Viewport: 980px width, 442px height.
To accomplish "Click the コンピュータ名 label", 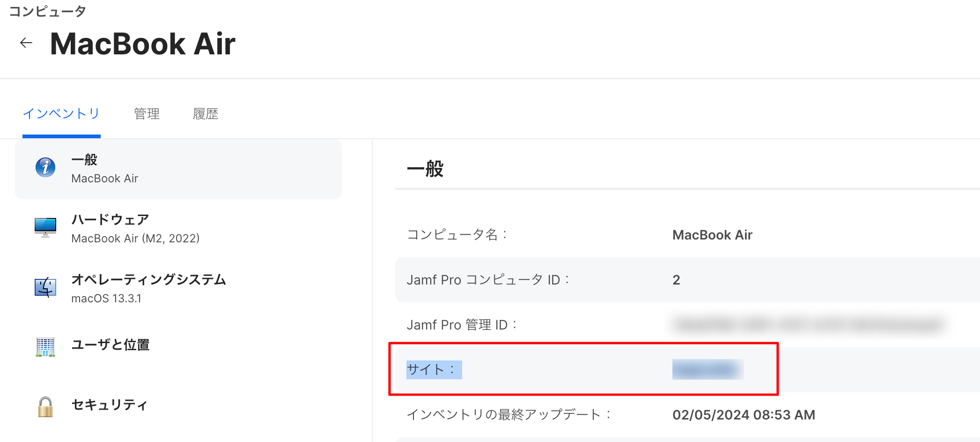I will (x=457, y=234).
